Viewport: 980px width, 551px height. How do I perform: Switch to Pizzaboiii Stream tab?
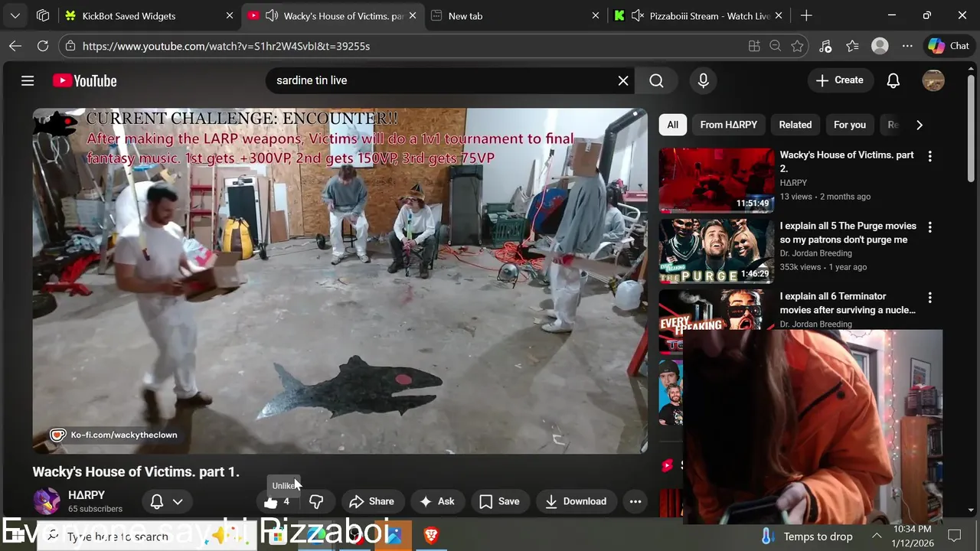pos(698,15)
